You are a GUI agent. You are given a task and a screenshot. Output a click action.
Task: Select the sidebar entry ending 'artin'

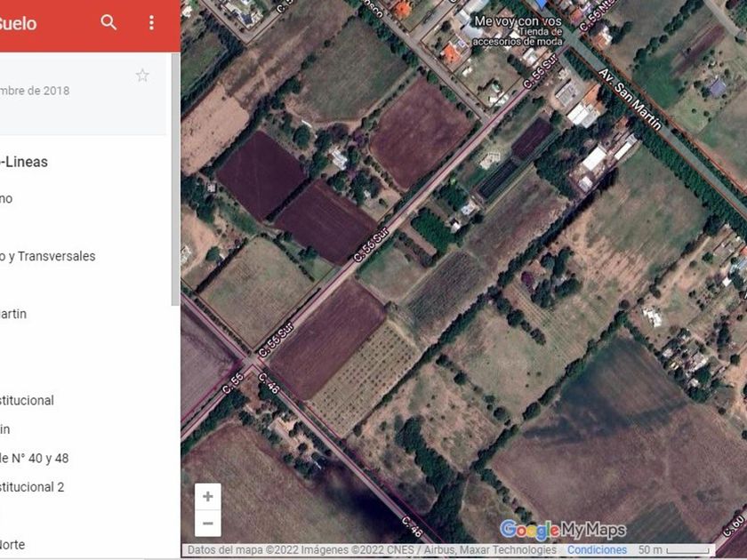[13, 314]
